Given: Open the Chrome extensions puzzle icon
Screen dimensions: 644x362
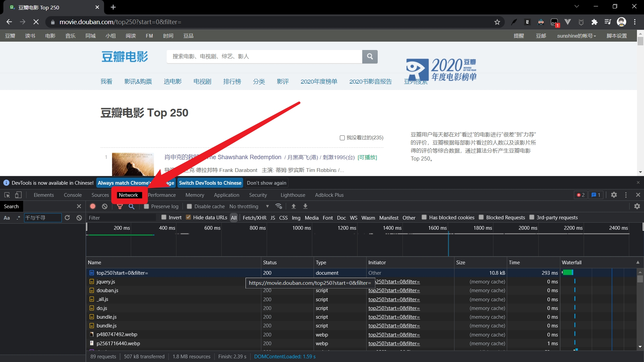Looking at the screenshot, I should pos(594,22).
